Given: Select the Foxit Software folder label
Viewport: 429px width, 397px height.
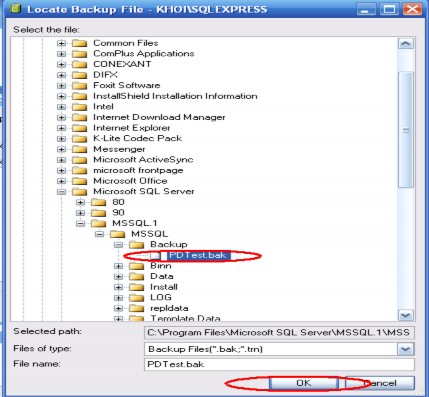Looking at the screenshot, I should point(127,85).
